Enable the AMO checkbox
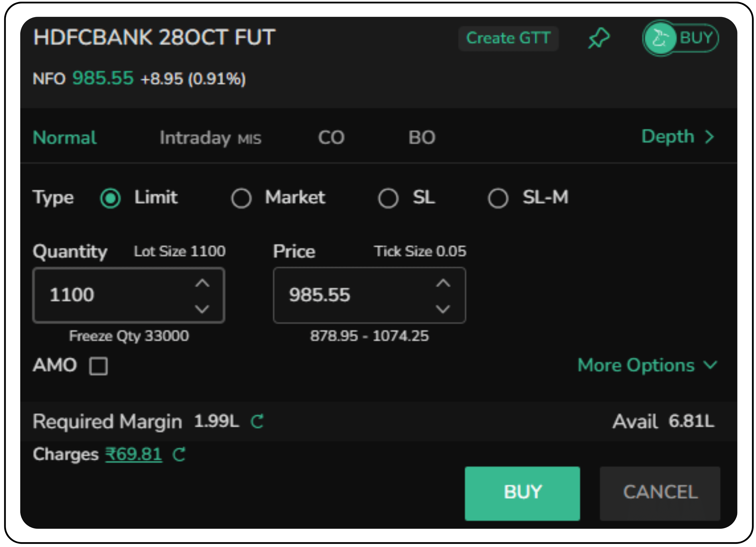 coord(98,366)
